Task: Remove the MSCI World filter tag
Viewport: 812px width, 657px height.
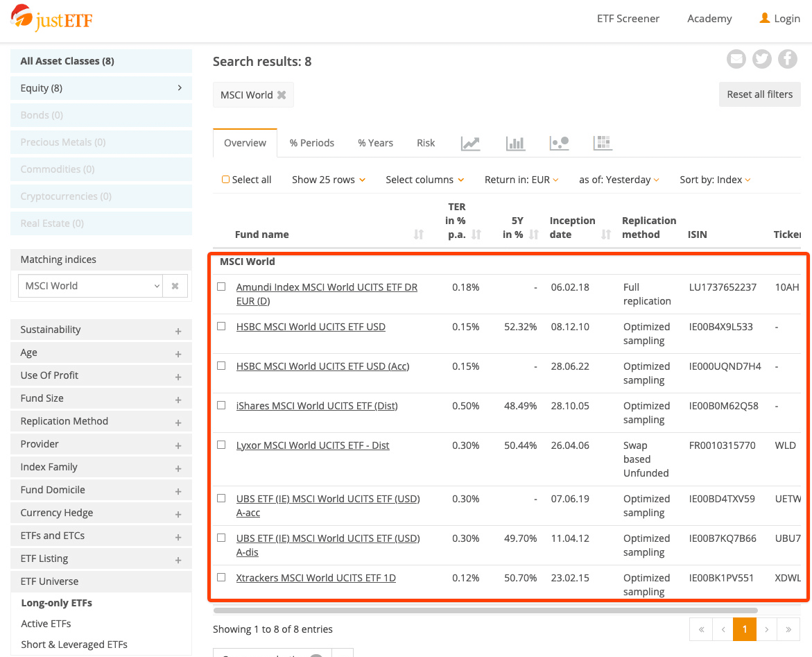Action: [282, 95]
